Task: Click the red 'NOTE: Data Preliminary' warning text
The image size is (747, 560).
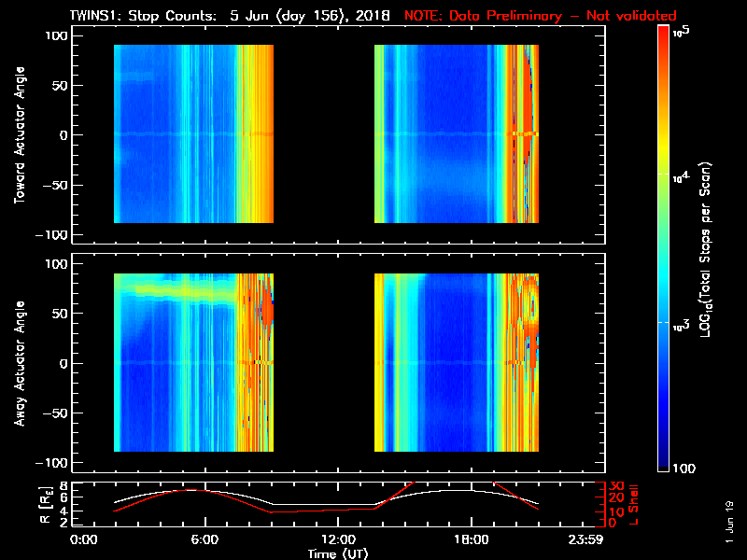Action: point(481,16)
